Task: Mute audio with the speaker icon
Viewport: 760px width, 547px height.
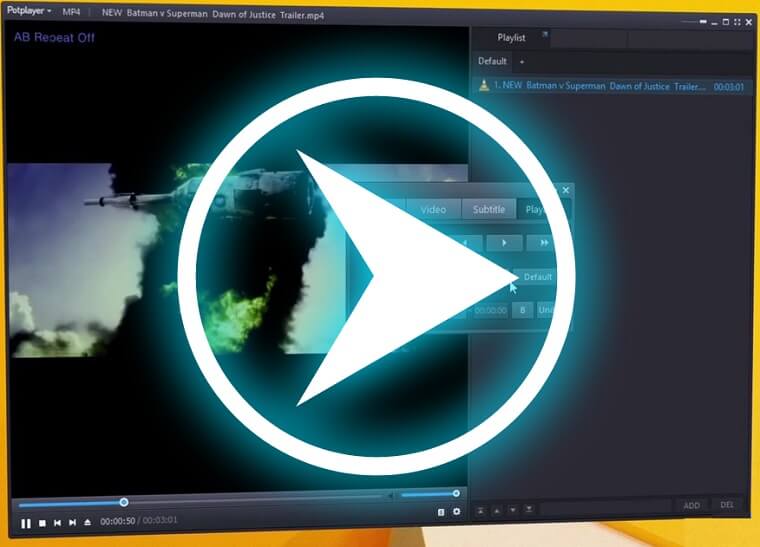Action: tap(390, 496)
